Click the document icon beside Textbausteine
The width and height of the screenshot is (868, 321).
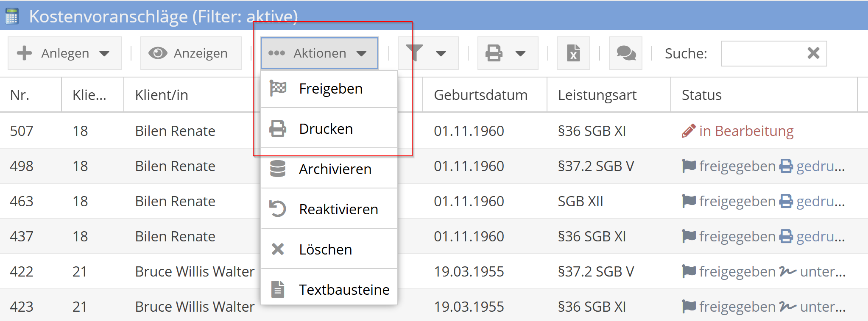[278, 289]
